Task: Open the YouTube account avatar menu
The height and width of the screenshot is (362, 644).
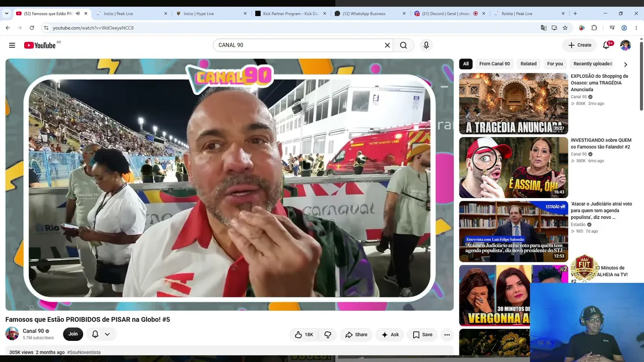Action: pos(625,45)
